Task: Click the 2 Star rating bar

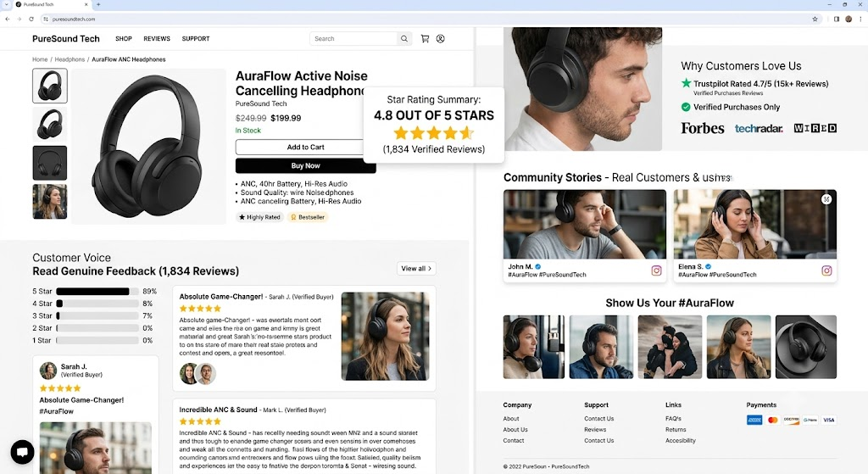Action: 97,328
